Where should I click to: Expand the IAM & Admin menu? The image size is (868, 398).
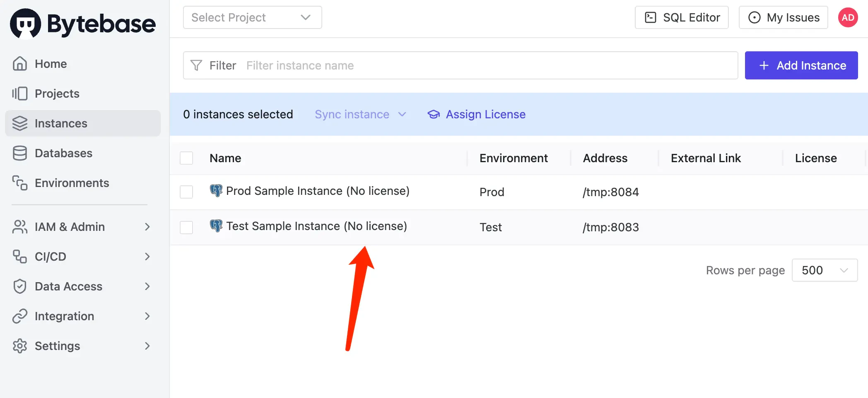coord(81,227)
